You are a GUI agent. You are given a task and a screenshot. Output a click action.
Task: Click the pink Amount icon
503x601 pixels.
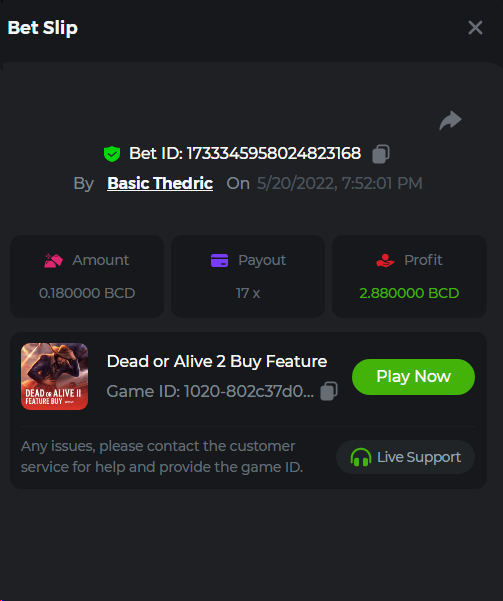tap(53, 260)
